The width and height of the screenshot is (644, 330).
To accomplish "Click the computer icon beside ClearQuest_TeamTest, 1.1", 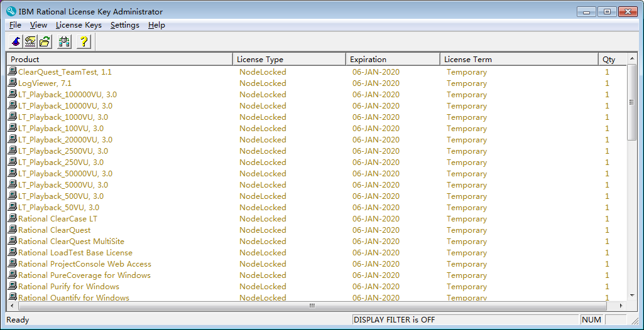I will click(13, 72).
